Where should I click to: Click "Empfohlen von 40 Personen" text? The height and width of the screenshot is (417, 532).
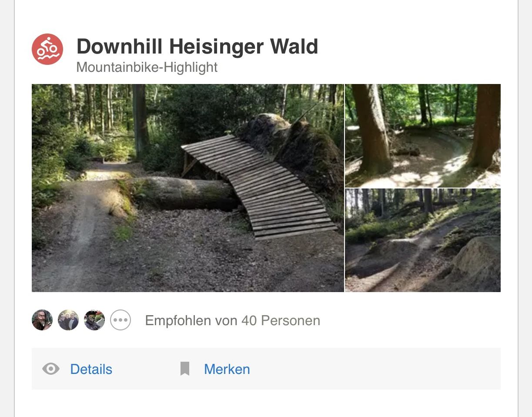tap(233, 321)
